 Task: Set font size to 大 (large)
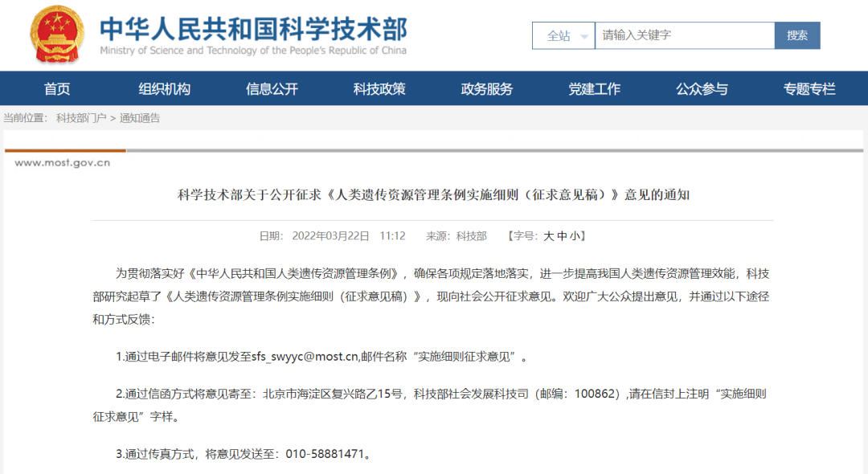tap(549, 236)
